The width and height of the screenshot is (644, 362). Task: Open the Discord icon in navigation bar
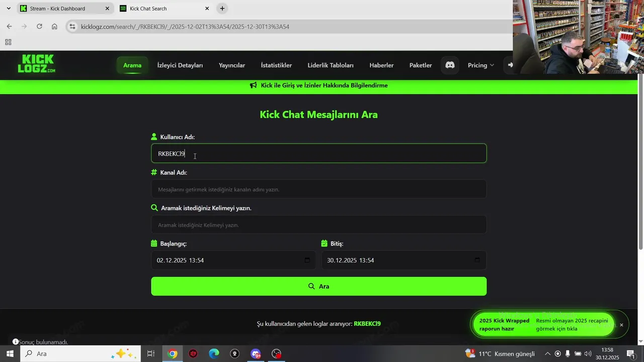(450, 65)
